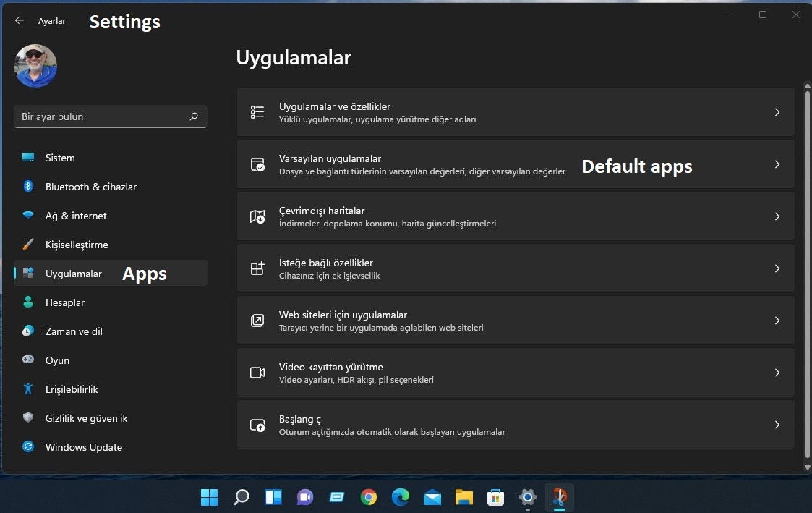Click the Settings gear on the taskbar
The width and height of the screenshot is (812, 513).
pos(527,497)
